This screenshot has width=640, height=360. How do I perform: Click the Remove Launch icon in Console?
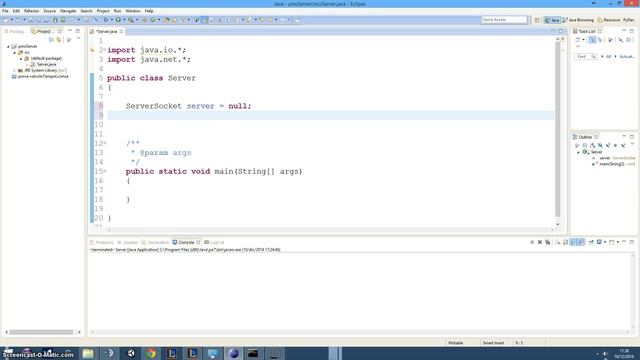click(540, 242)
